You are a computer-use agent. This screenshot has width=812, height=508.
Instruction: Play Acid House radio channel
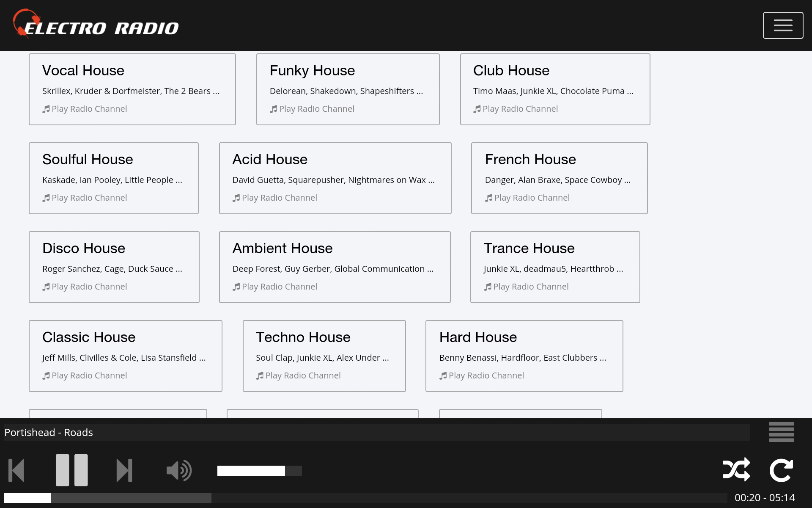[275, 198]
